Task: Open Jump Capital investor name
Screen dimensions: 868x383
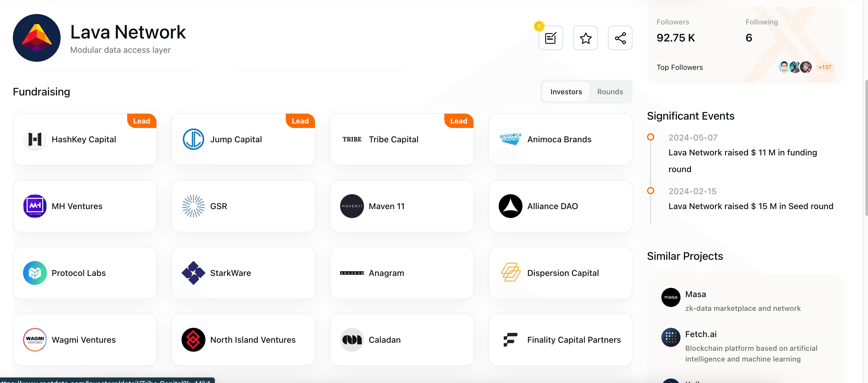Action: [236, 139]
